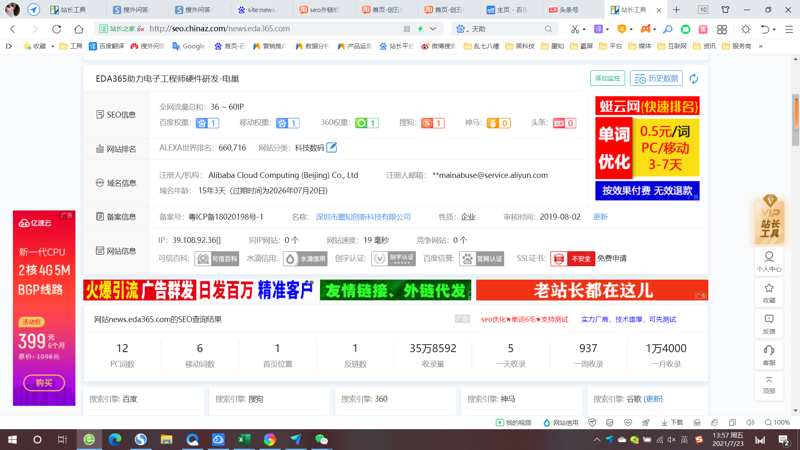Switch to the 主页 tab
The image size is (800, 450).
pos(508,10)
